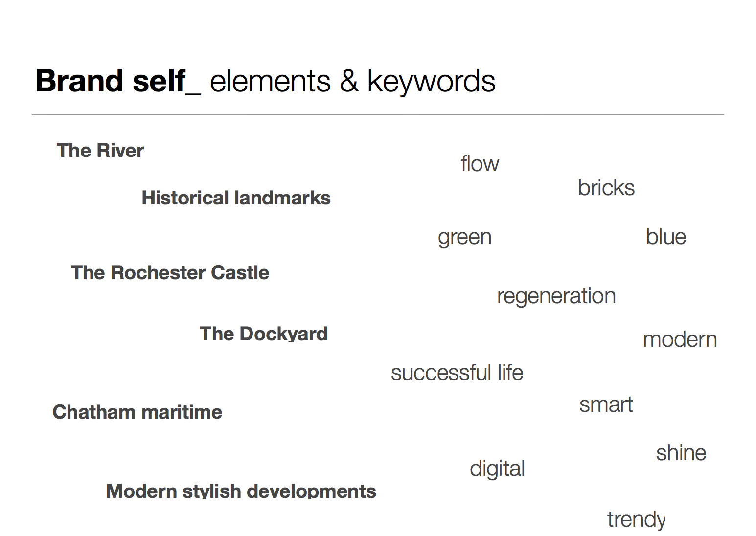Select "The Dockyard" element
Image resolution: width=756 pixels, height=536 pixels.
coord(263,334)
